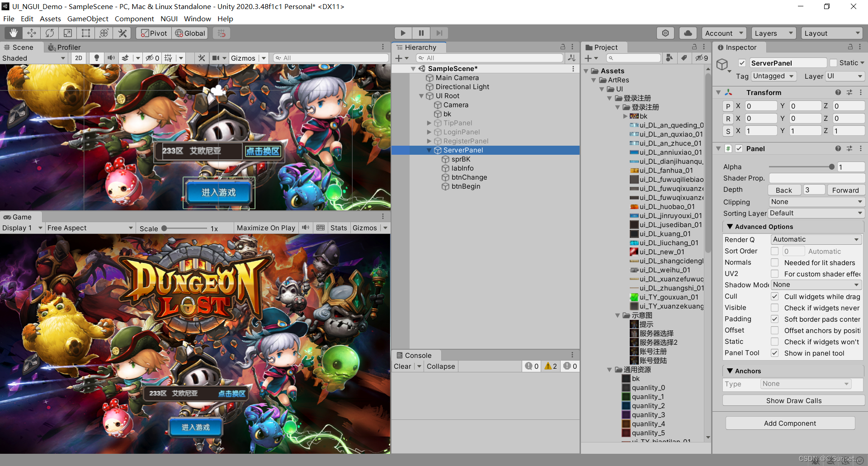Select the Transform tool

(x=104, y=33)
